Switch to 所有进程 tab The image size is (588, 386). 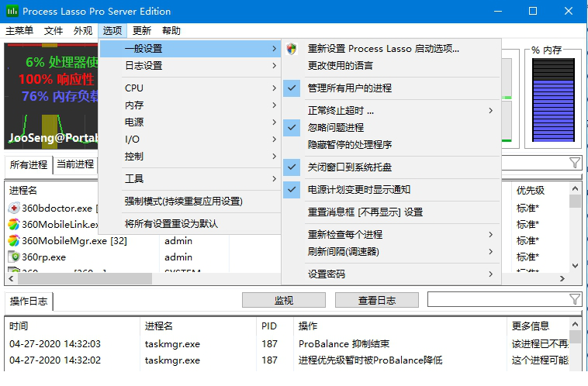pos(29,165)
